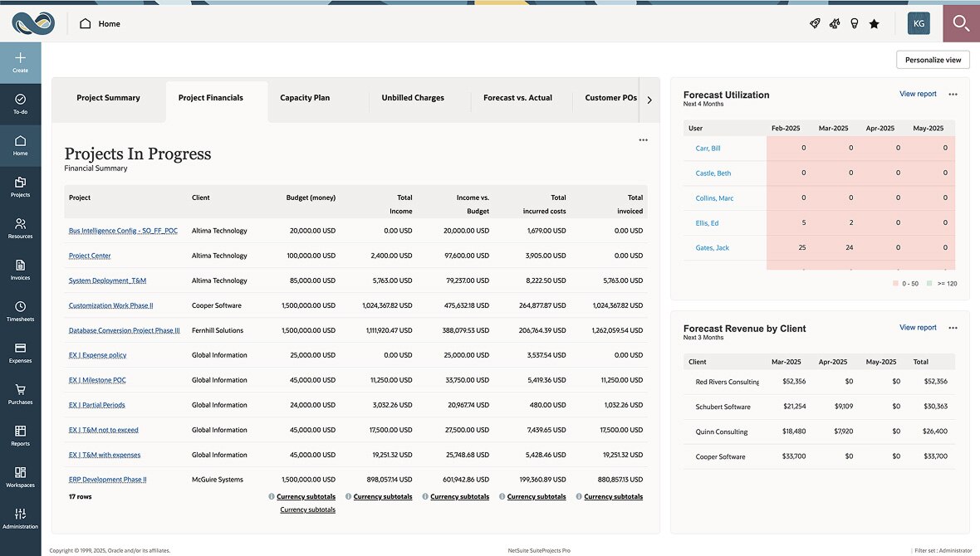Open the KG user profile menu
Viewport: 980px width, 556px height.
click(919, 24)
